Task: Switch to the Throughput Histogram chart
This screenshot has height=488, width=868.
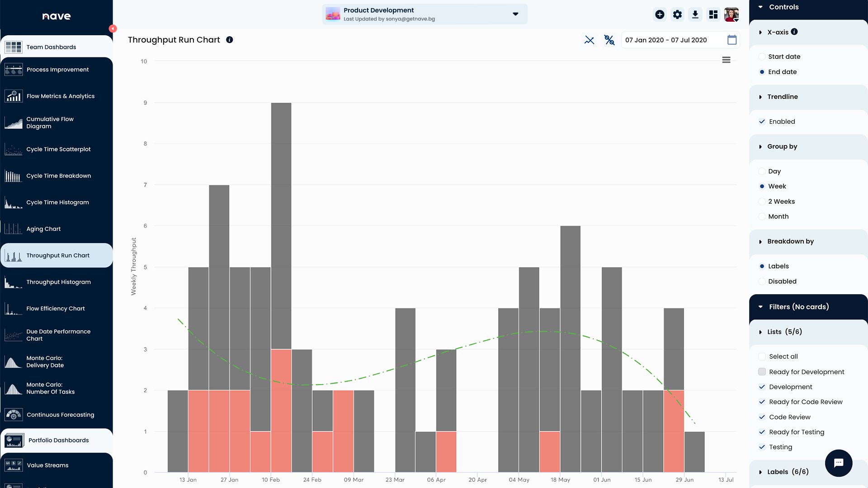Action: point(58,282)
